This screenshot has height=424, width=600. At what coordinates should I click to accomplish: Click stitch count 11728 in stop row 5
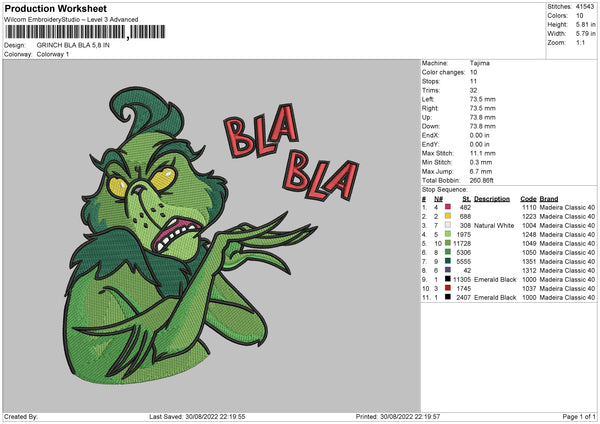[462, 243]
